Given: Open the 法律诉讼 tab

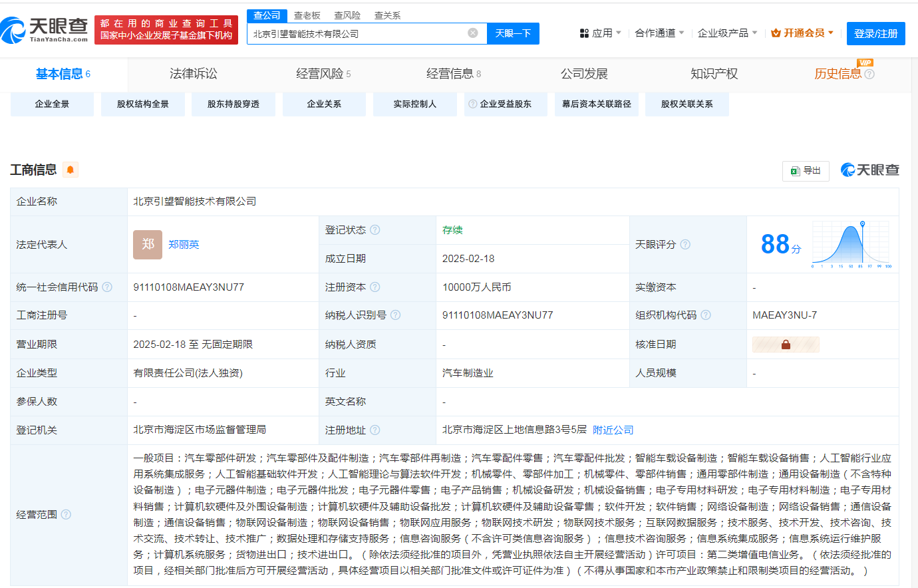Looking at the screenshot, I should click(x=194, y=74).
